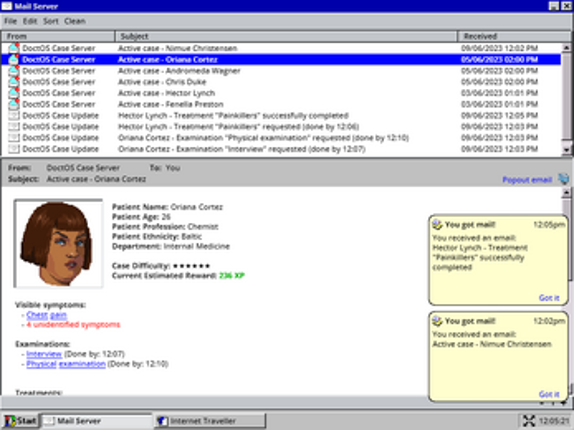Sort emails by Subject column header
Image resolution: width=574 pixels, height=430 pixels.
point(286,36)
